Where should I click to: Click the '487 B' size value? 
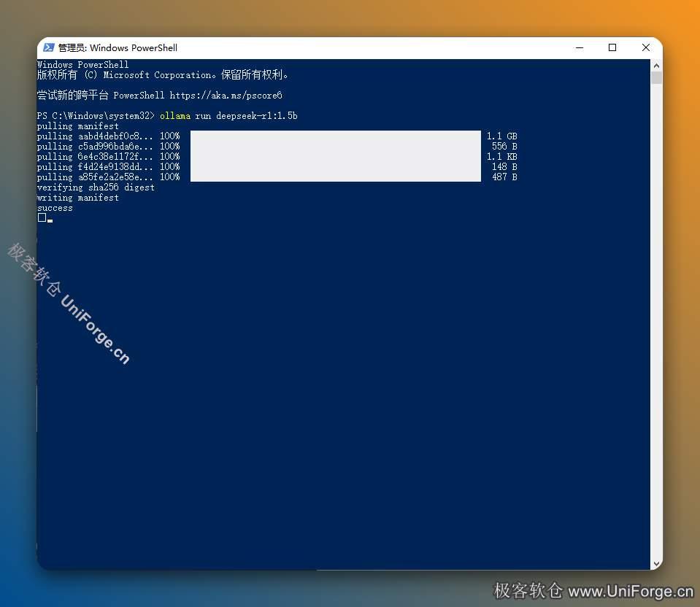point(504,177)
